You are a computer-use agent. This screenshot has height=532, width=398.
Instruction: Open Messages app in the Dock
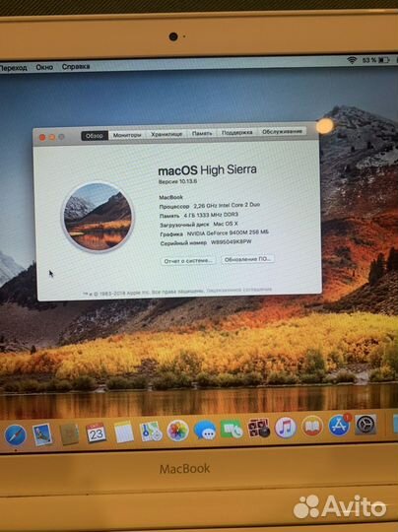click(205, 430)
